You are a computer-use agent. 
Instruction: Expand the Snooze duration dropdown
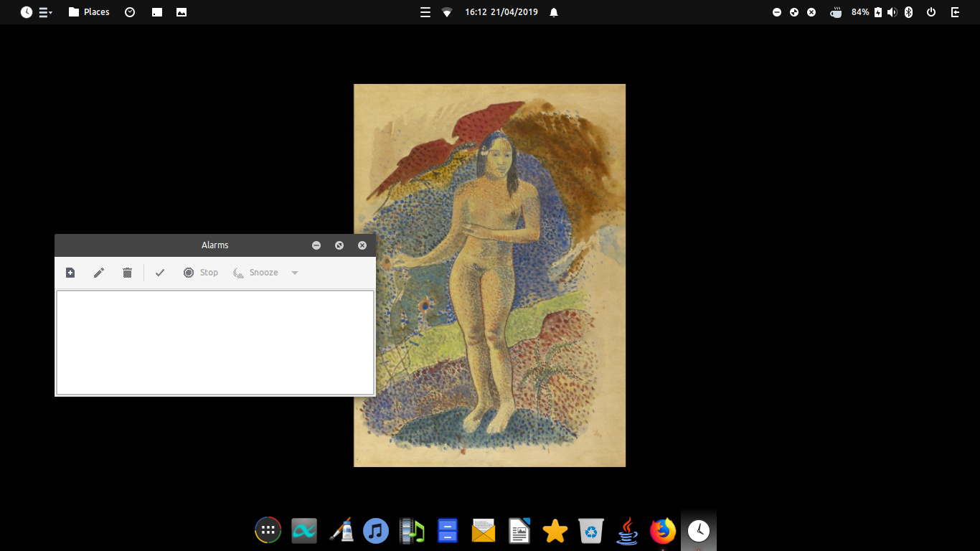click(294, 273)
